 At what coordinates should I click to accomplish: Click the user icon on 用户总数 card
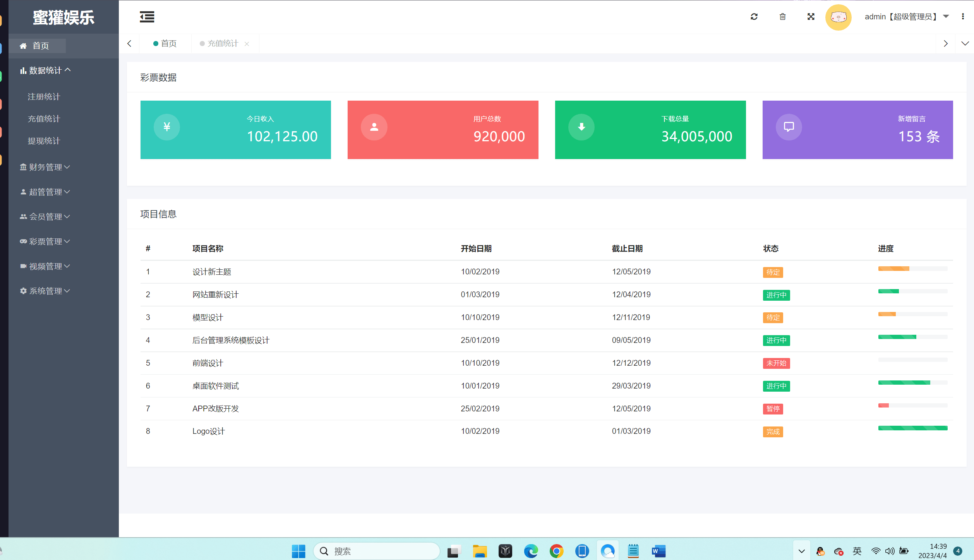(x=374, y=127)
